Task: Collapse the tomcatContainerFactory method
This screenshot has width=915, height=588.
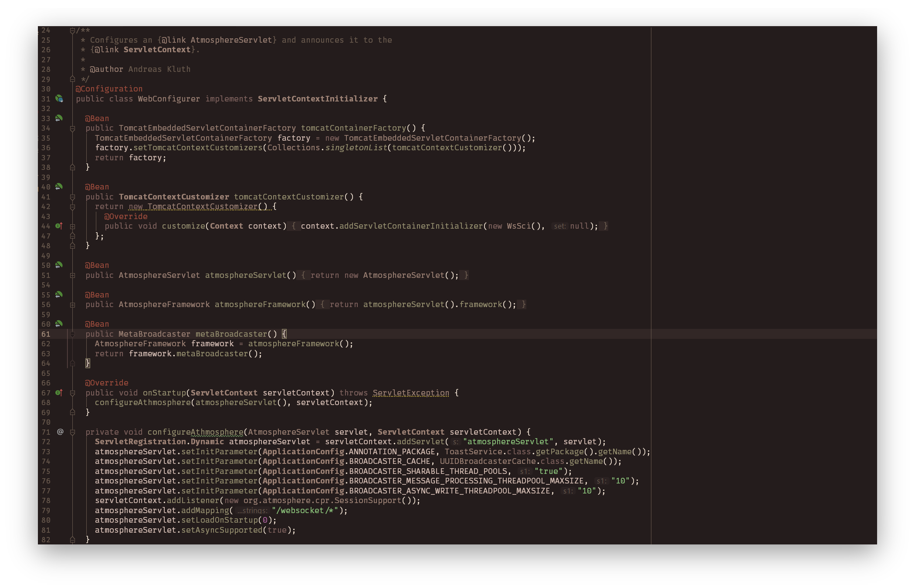Action: click(x=73, y=128)
